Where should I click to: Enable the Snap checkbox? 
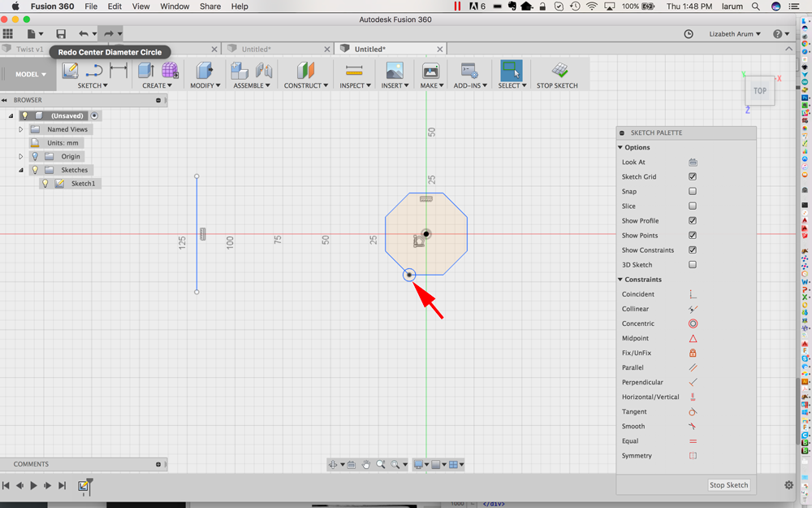(693, 191)
